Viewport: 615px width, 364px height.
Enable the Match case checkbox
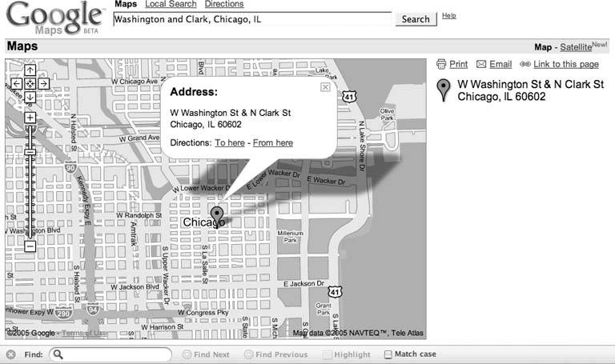pyautogui.click(x=388, y=354)
